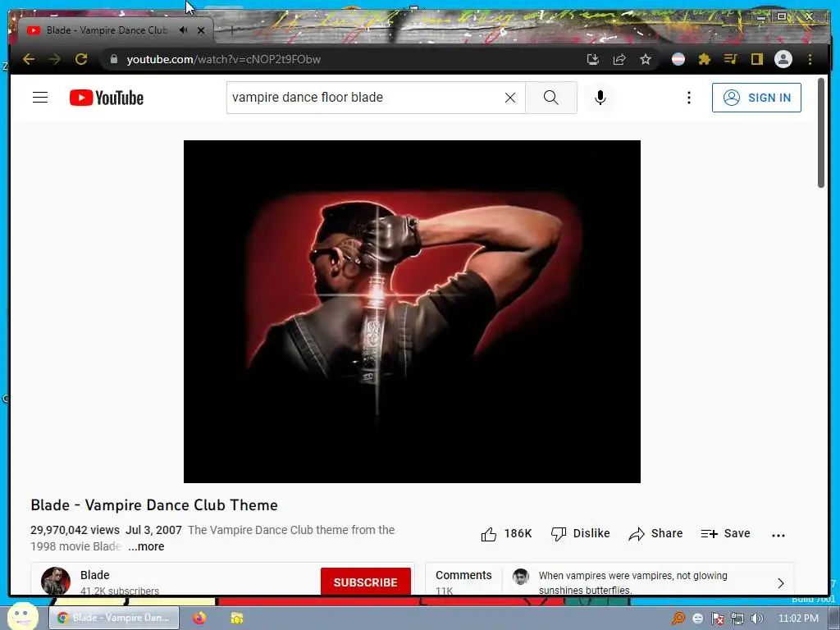Toggle the browser side panel

pos(756,59)
